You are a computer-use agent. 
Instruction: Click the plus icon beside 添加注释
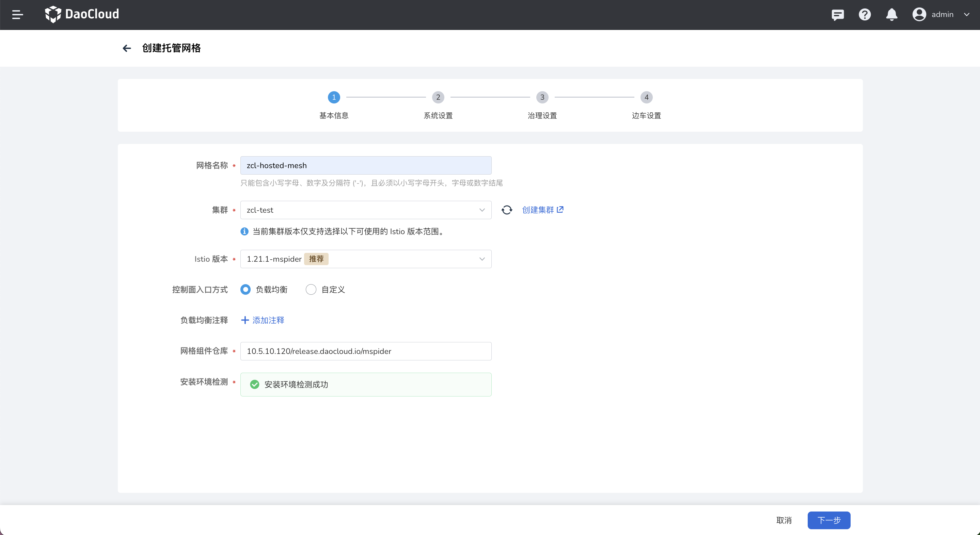(245, 320)
